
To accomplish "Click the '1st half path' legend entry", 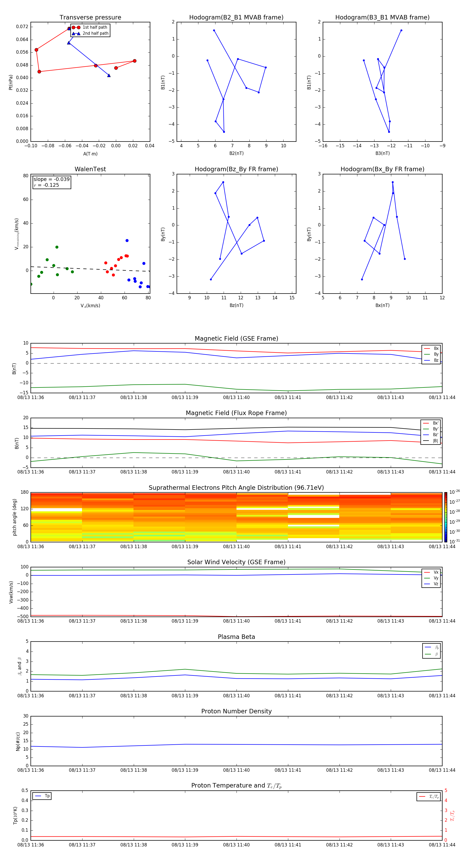I will (90, 27).
